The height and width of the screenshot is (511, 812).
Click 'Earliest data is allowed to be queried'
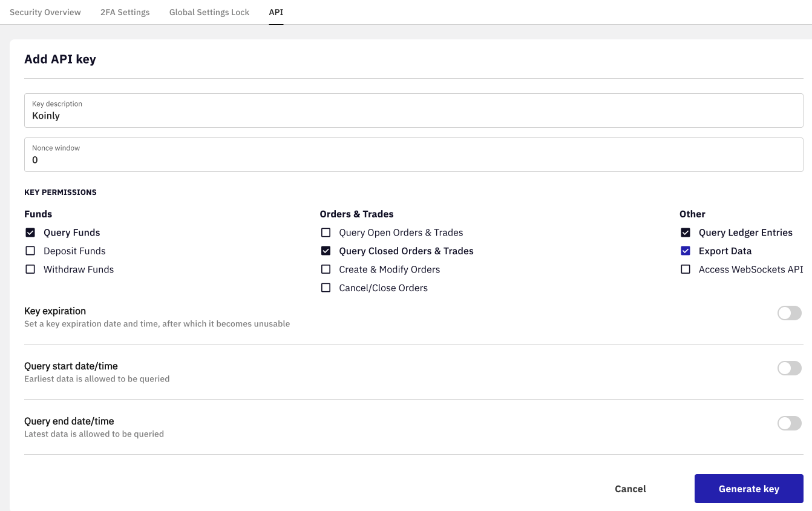click(97, 379)
